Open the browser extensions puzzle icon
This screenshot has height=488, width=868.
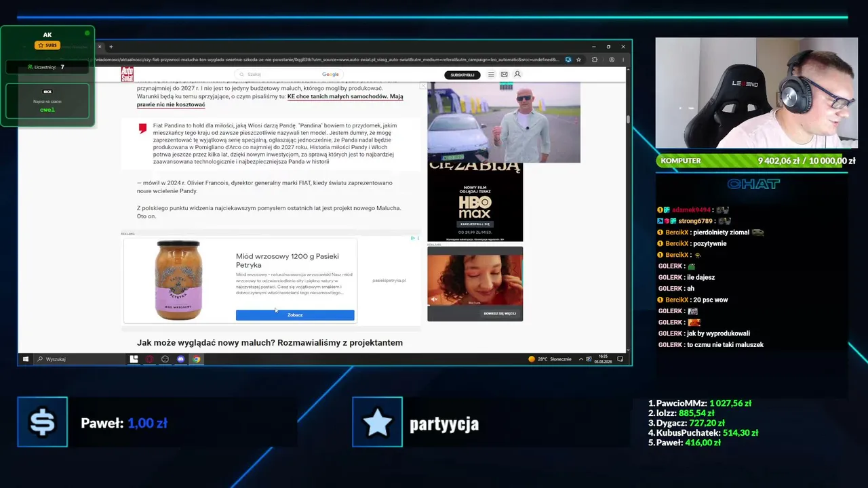[595, 60]
